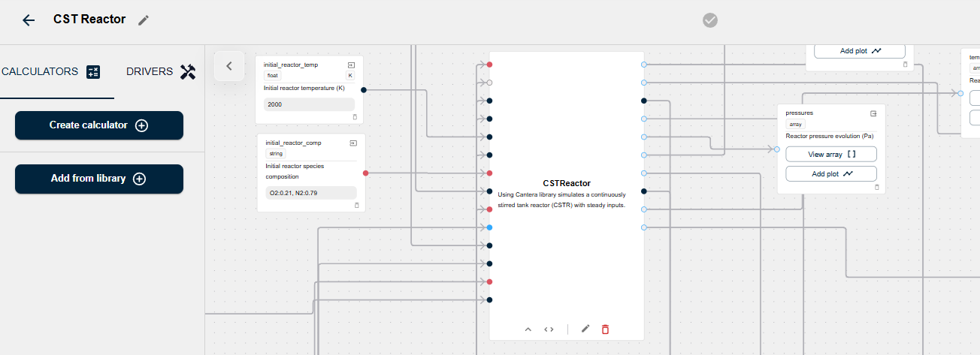Click the pressures card name
This screenshot has width=980, height=355.
click(x=799, y=113)
